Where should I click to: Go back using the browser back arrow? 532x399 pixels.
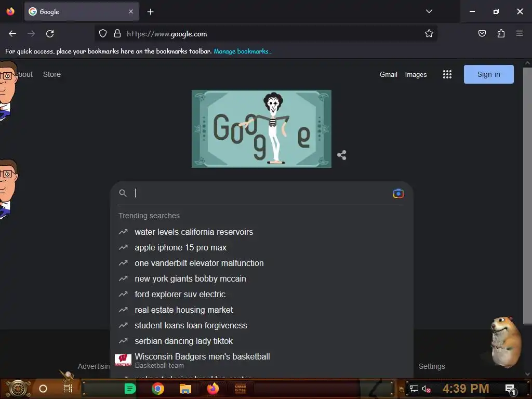pos(12,34)
